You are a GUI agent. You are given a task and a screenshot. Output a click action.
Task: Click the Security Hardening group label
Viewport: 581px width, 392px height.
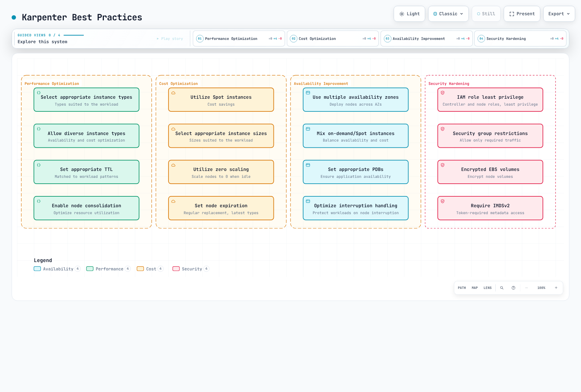(449, 83)
